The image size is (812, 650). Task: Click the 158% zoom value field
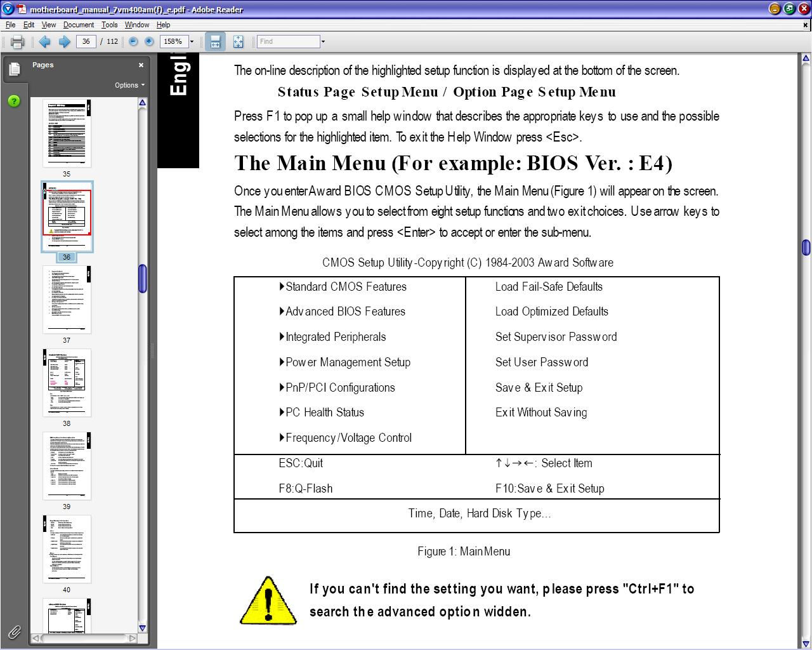pos(174,41)
